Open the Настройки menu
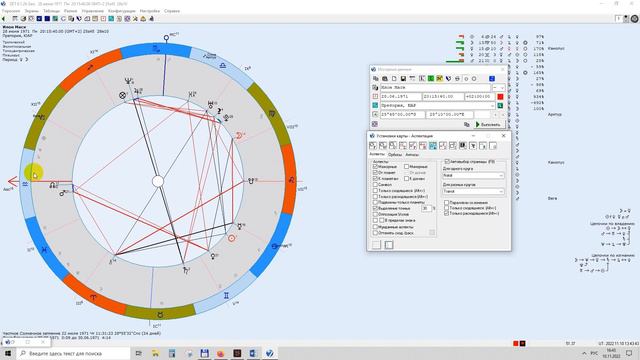This screenshot has height=360, width=640. pyautogui.click(x=150, y=11)
